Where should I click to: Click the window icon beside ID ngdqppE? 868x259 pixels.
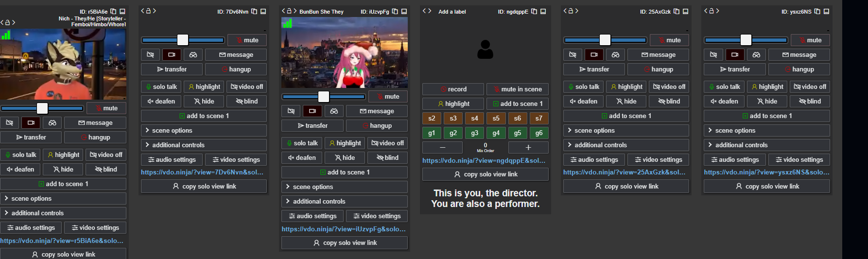click(543, 11)
